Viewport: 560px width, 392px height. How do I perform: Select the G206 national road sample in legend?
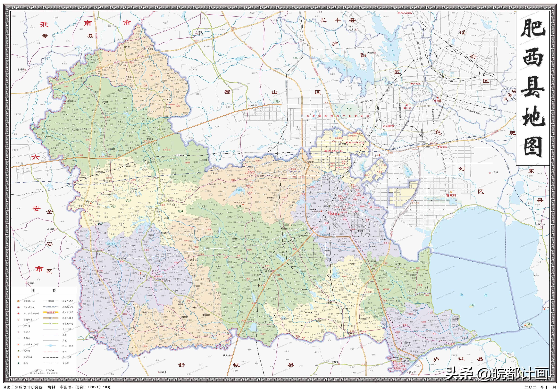(x=51, y=318)
